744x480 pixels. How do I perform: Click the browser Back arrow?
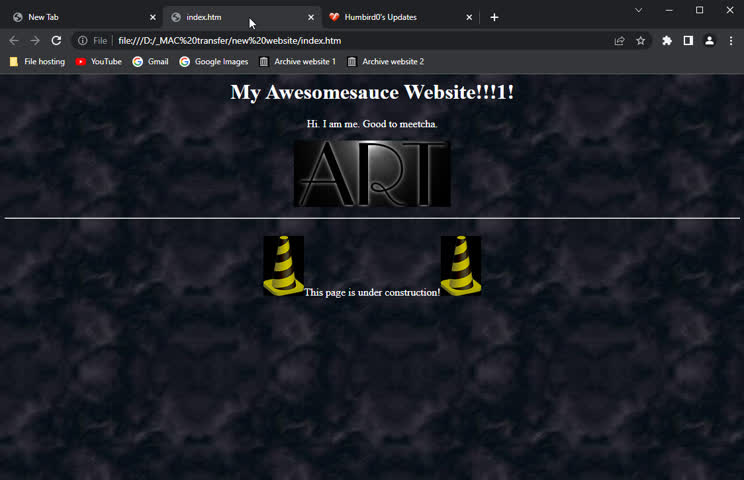click(x=13, y=41)
